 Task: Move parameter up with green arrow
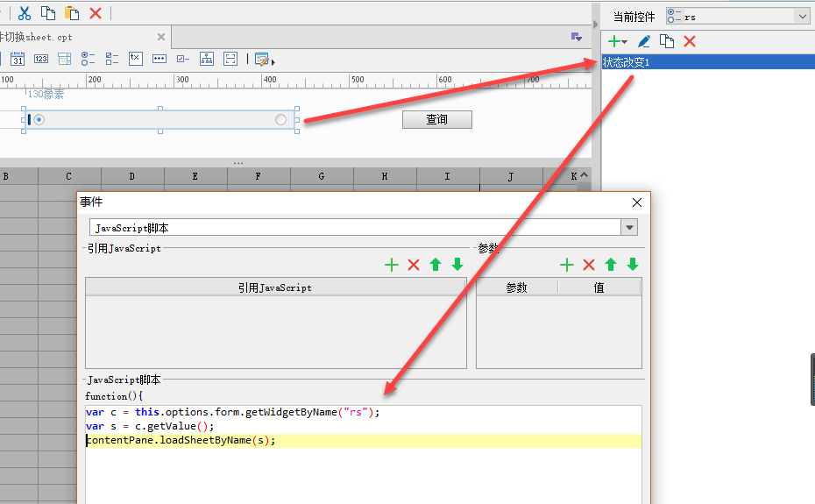611,265
